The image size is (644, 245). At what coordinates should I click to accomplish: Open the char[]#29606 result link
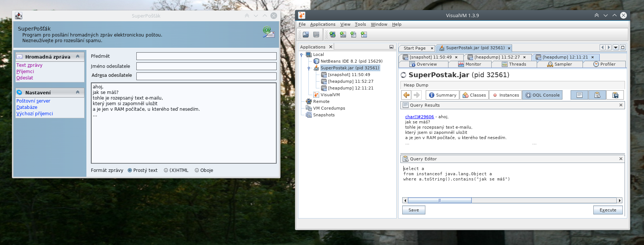[419, 117]
